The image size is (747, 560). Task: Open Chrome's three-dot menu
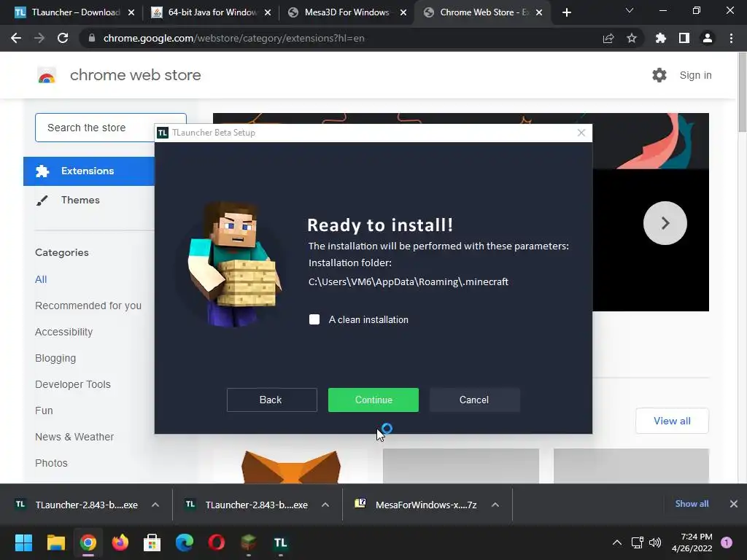(731, 38)
